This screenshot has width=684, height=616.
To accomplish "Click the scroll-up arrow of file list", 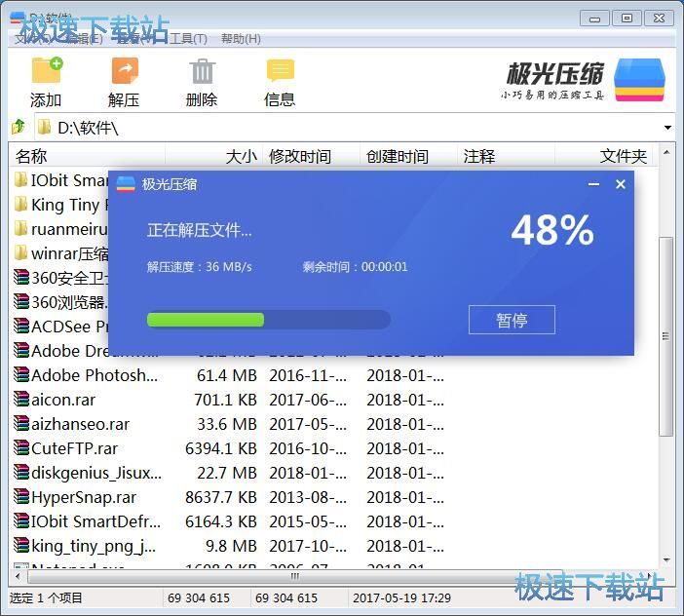I will coord(666,153).
